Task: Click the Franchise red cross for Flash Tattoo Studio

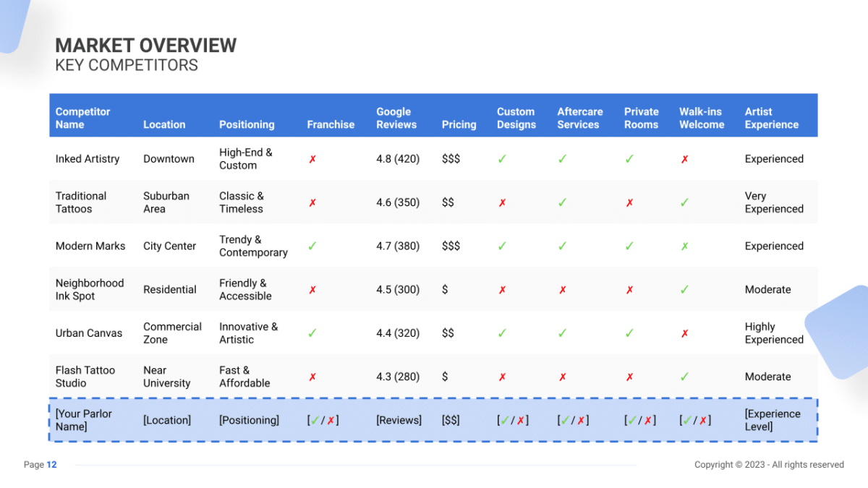Action: [x=312, y=377]
